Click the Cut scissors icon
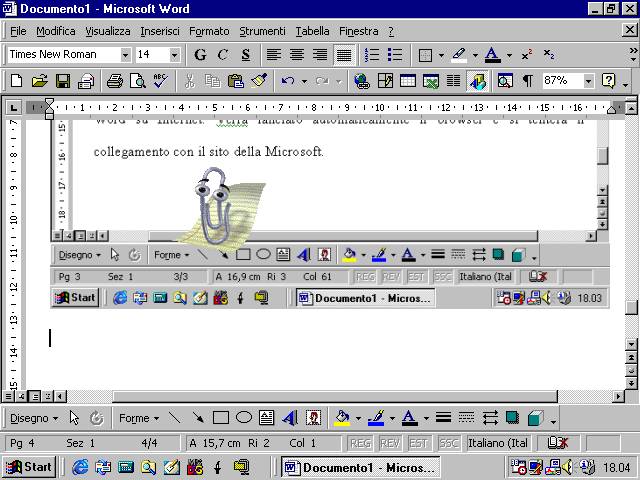 tap(189, 81)
